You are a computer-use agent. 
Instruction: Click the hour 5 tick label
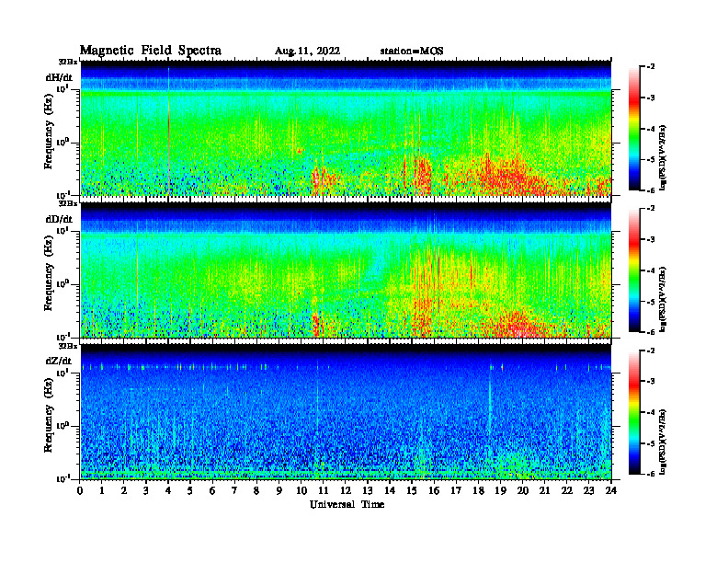[190, 491]
